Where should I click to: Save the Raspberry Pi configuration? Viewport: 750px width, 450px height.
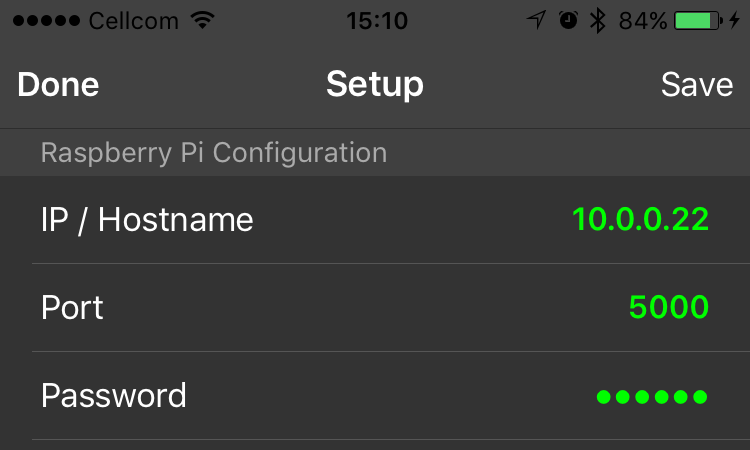(697, 85)
